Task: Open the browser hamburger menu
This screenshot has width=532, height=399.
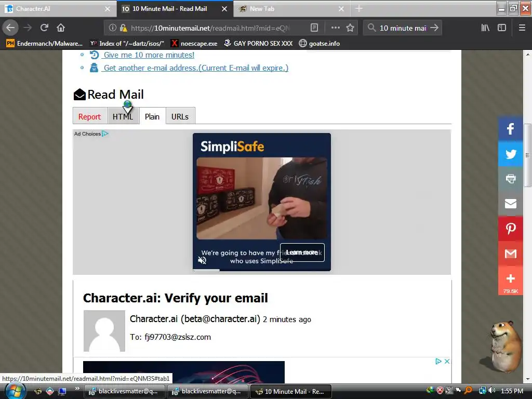Action: [522, 28]
